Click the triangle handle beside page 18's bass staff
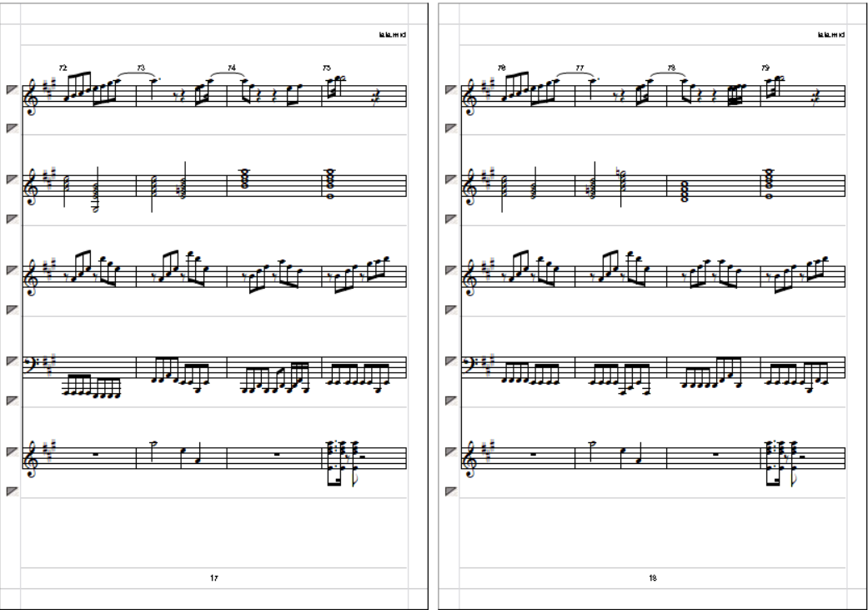Viewport: 868px width, 610px height. tap(451, 360)
